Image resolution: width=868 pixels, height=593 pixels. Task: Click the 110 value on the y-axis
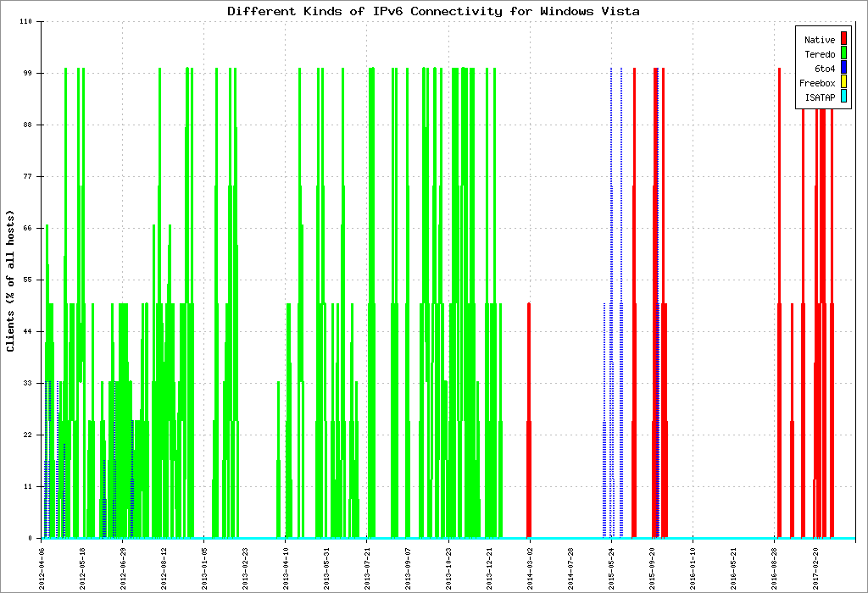click(25, 22)
